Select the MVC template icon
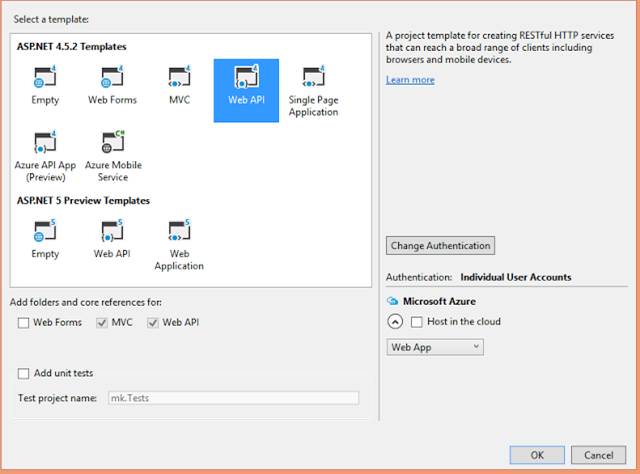This screenshot has height=474, width=640. 180,77
